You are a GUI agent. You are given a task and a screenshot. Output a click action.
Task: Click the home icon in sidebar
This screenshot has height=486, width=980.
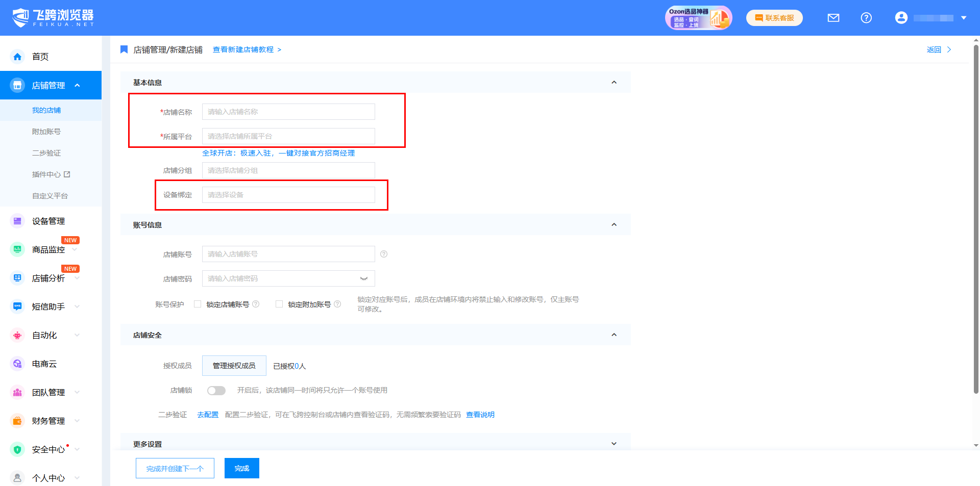18,57
